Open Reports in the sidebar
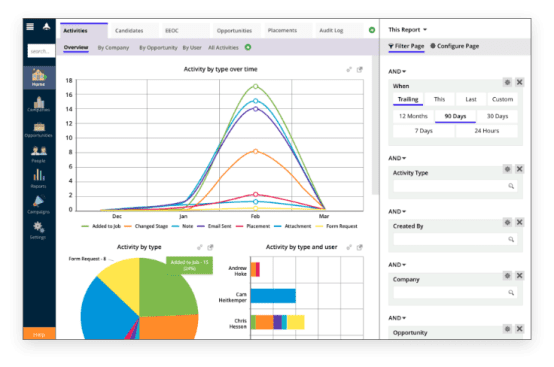The image size is (554, 367). 39,179
